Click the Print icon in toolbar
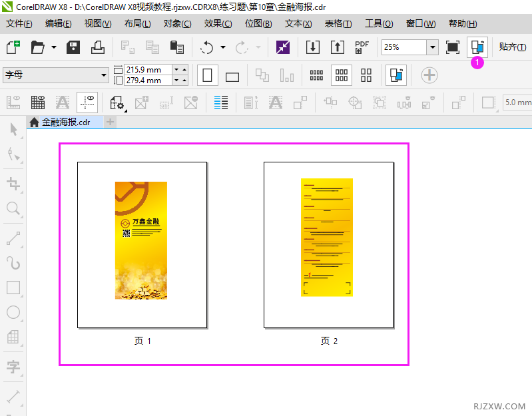Screen dimensions: 532x416 tap(98, 47)
